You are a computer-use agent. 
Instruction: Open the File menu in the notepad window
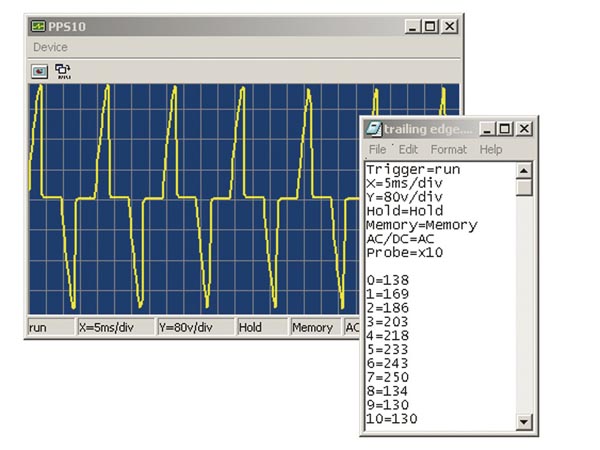click(377, 149)
